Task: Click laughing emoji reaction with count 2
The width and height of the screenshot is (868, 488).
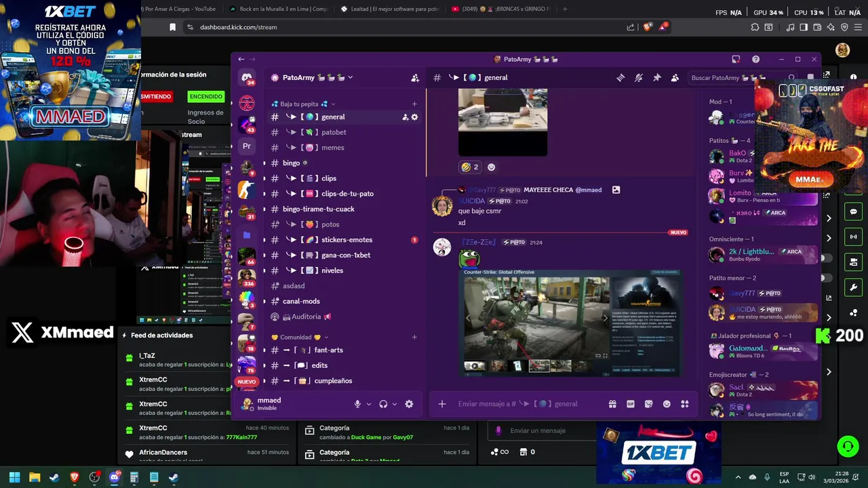Action: coord(469,167)
